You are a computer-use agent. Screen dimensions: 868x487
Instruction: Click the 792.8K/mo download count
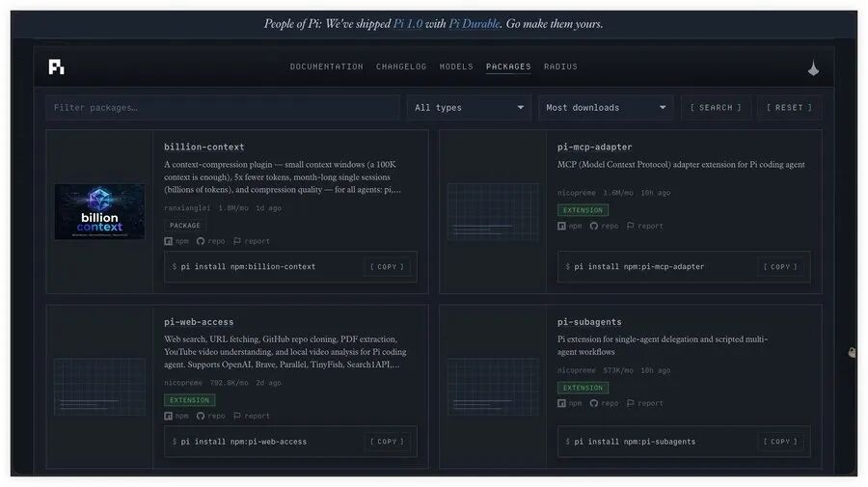tap(230, 383)
